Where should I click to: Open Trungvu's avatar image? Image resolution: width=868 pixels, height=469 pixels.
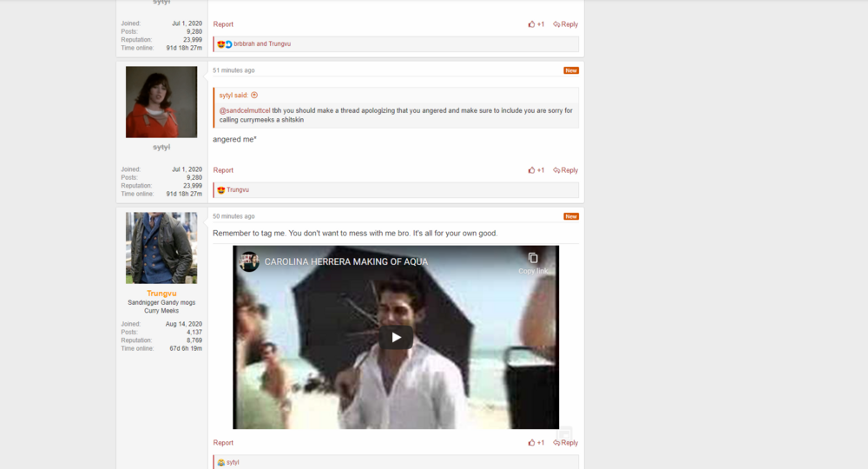point(161,248)
